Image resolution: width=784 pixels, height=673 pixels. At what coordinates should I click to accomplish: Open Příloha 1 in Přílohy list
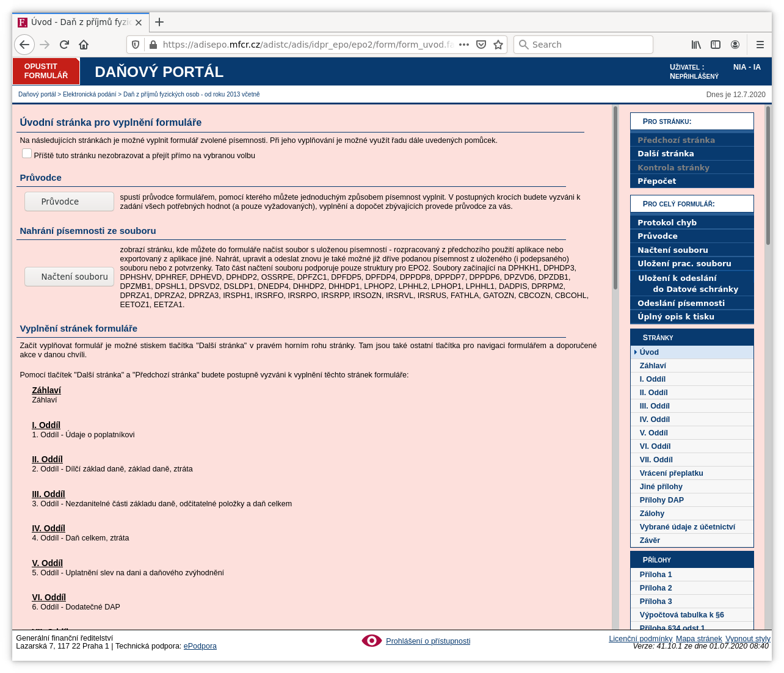[x=692, y=575]
